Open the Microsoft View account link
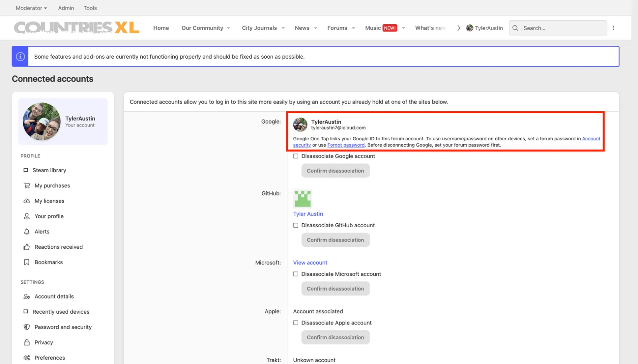 [310, 263]
